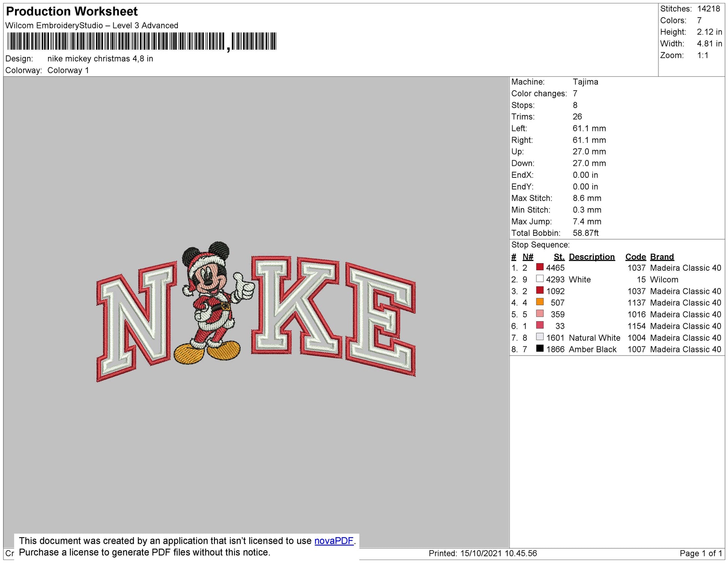Click stitch count '4465' in stop 1
Viewport: 728px width, 563px height.
point(555,268)
